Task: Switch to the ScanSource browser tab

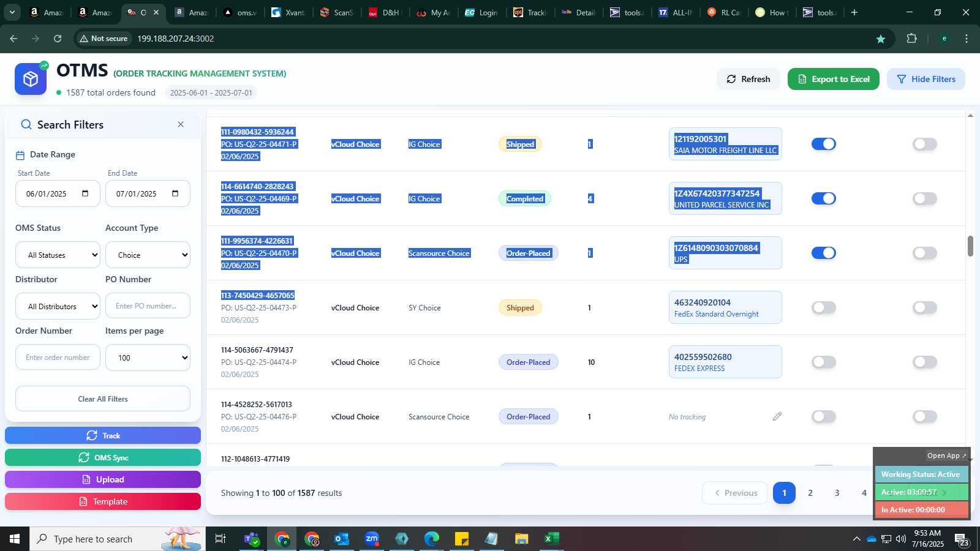Action: pyautogui.click(x=337, y=12)
